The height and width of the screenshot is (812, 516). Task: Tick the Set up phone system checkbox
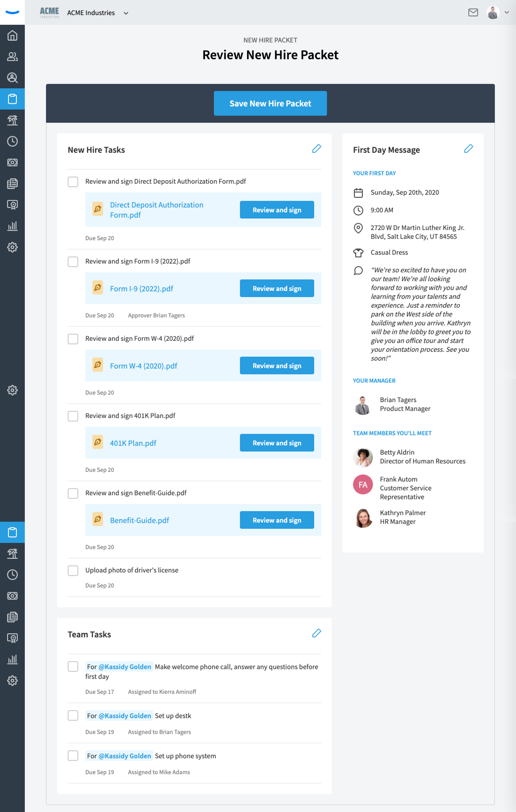[73, 756]
